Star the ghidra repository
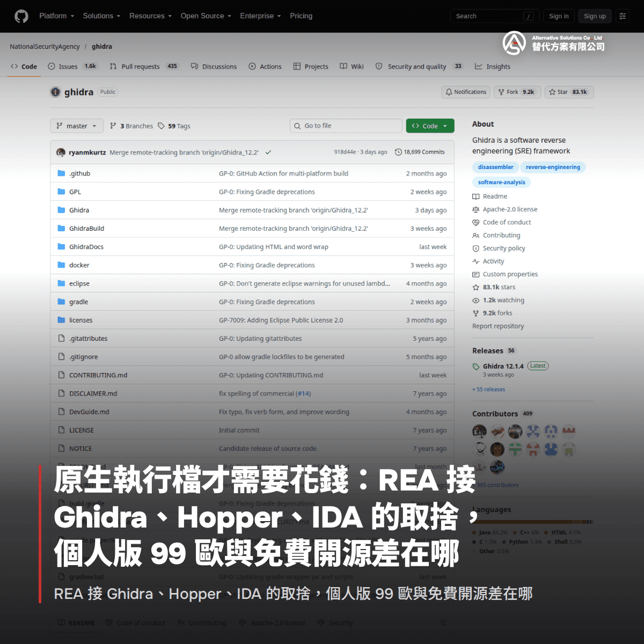644x644 pixels. pos(569,92)
